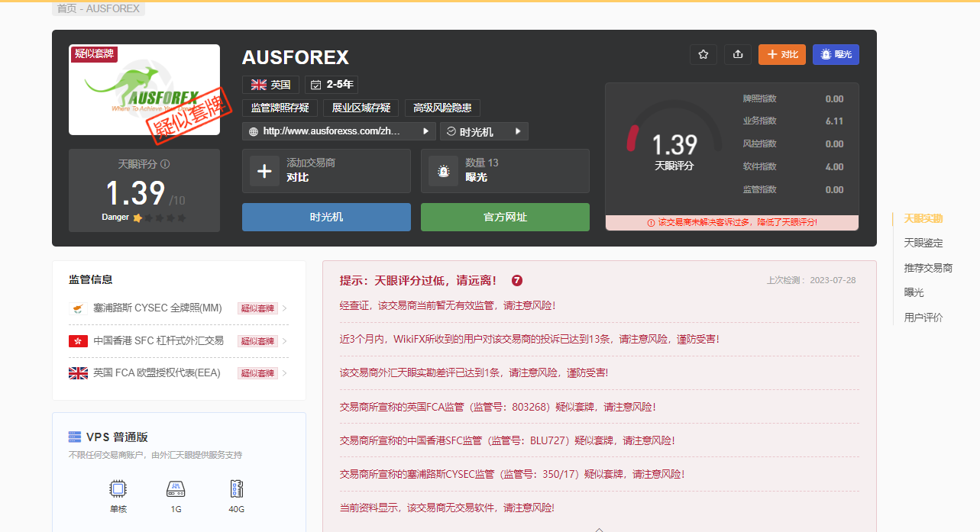Click warning about SFC 监管号 BLU727
Screen dimensions: 980x532
click(x=507, y=440)
